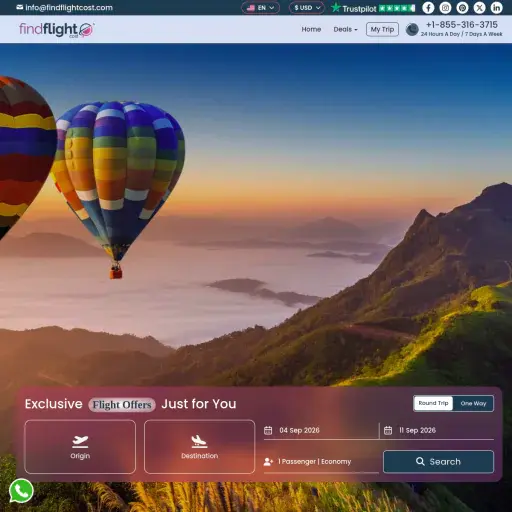512x512 pixels.
Task: Click the airplane landing Destination icon
Action: click(199, 442)
